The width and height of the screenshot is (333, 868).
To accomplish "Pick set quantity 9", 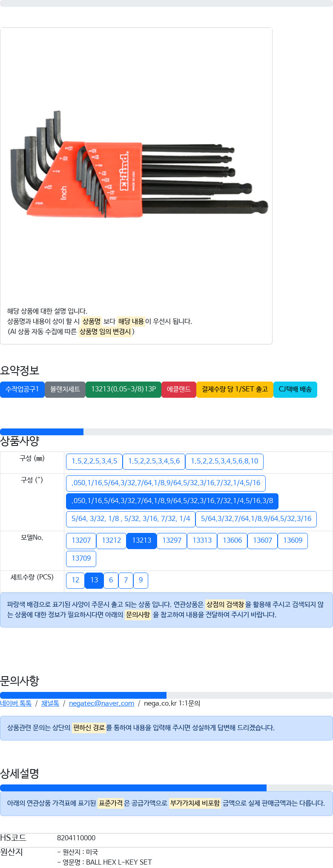I will 141,580.
